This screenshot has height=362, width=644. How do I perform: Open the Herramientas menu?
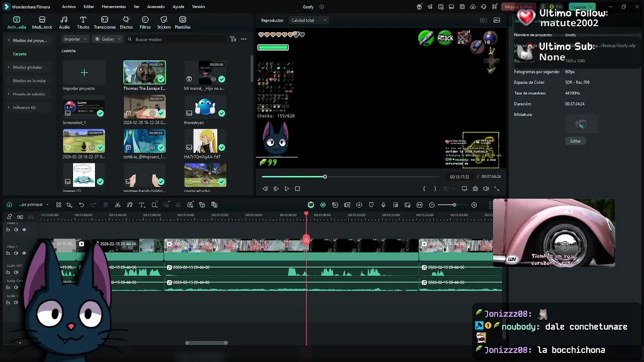[114, 7]
